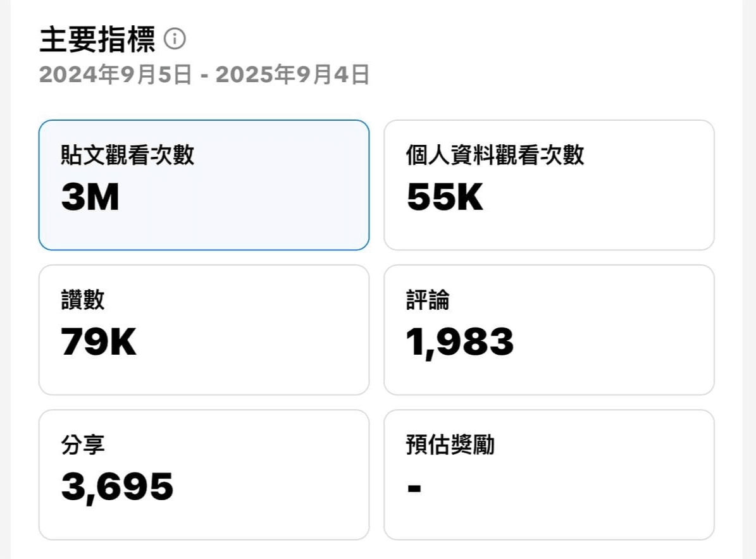Click the dash value under 預估獎勵
The height and width of the screenshot is (559, 756).
coord(414,489)
